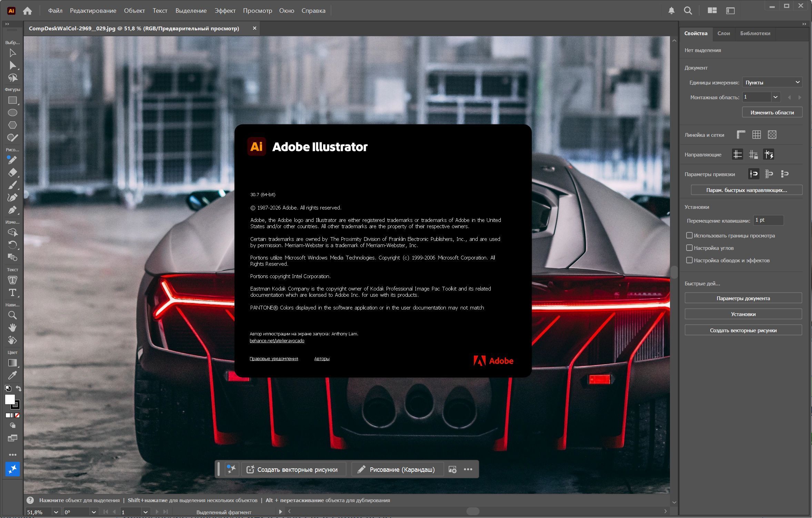Select the Pen tool

tap(12, 210)
